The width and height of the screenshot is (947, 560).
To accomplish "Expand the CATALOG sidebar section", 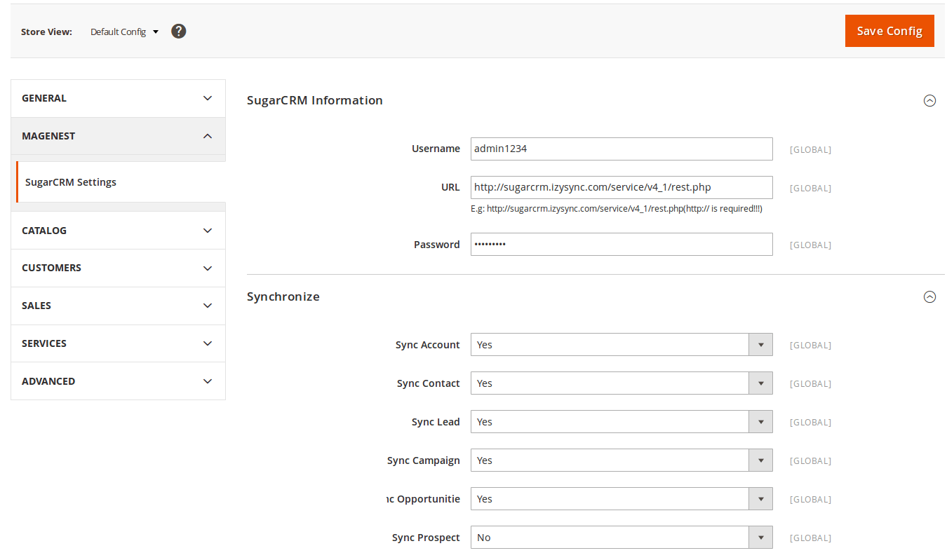I will (118, 231).
